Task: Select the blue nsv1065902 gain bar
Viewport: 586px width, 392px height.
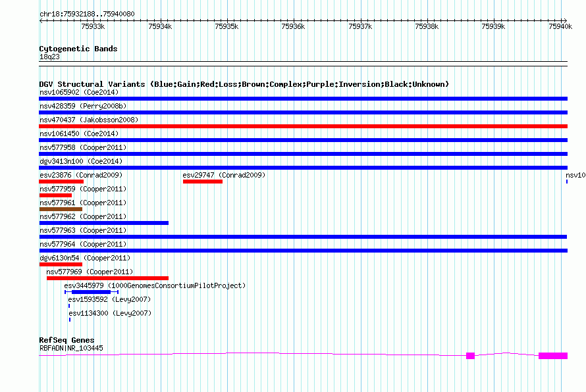Action: click(x=303, y=99)
